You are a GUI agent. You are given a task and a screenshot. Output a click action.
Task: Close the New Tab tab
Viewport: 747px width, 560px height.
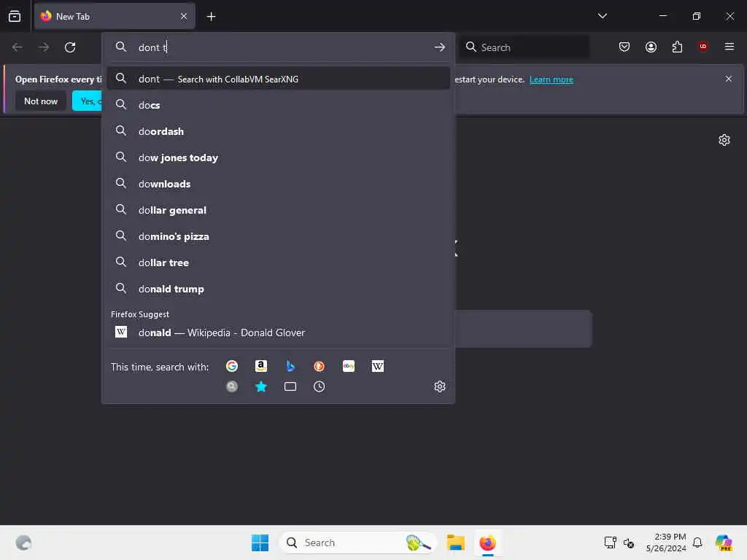tap(184, 16)
